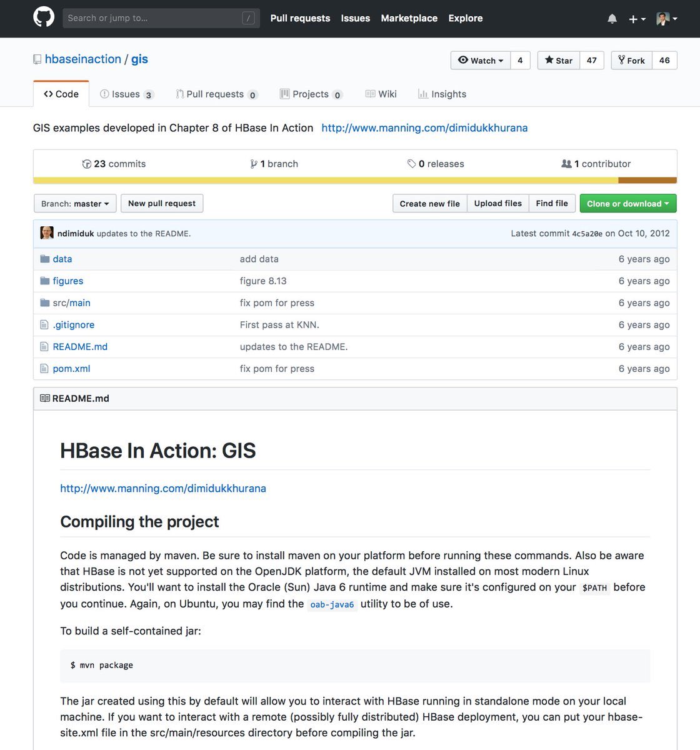The height and width of the screenshot is (750, 700).
Task: Fork the repository
Action: [632, 60]
